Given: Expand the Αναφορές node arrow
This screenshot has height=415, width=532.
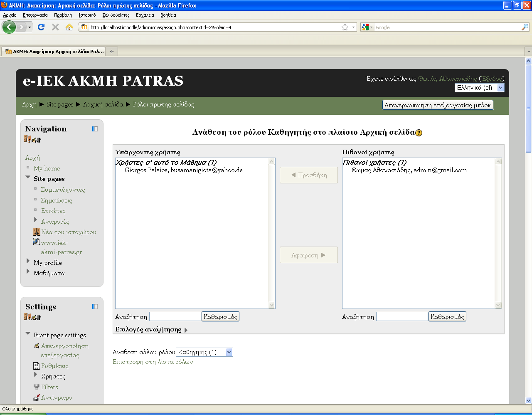Looking at the screenshot, I should click(36, 220).
